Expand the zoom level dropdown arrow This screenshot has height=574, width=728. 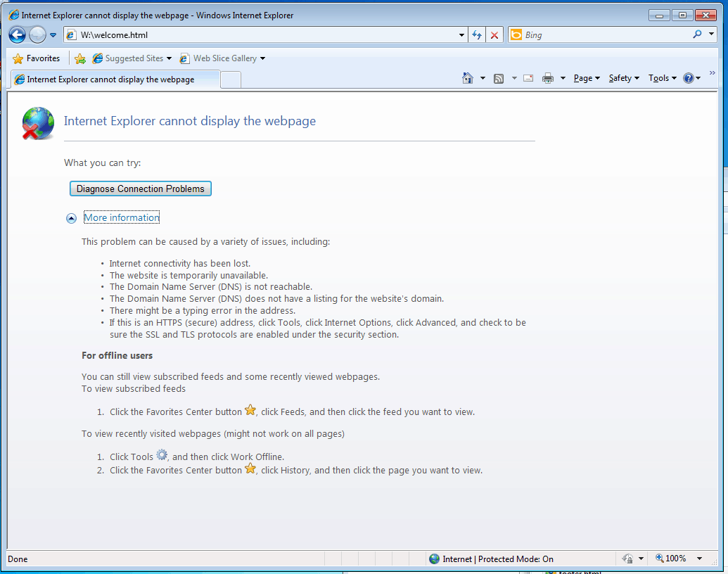coord(699,559)
